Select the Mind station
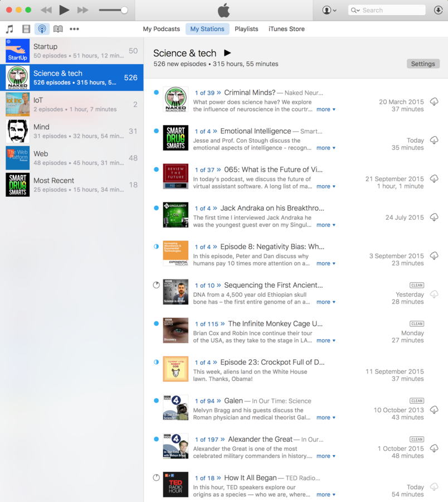Image resolution: width=448 pixels, height=502 pixels. [x=72, y=131]
